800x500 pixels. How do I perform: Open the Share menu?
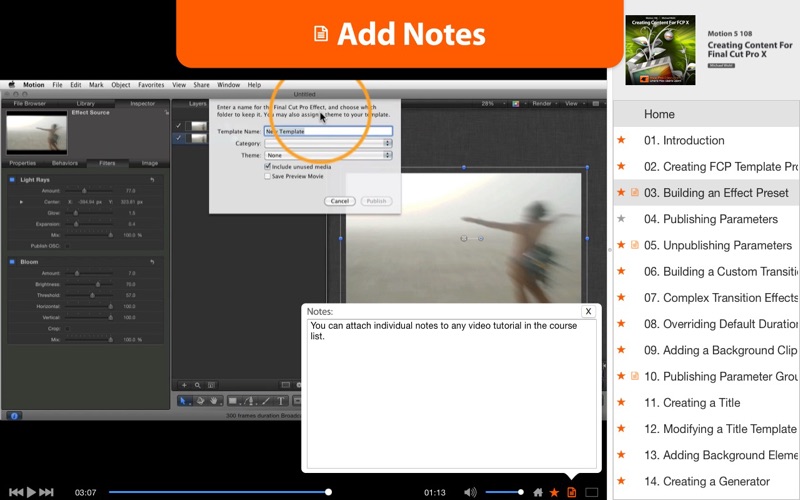point(201,85)
